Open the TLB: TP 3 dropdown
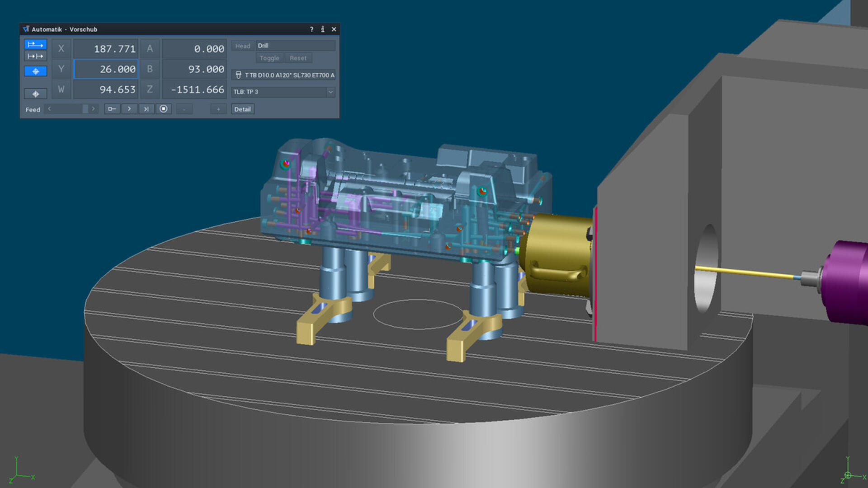The width and height of the screenshot is (868, 488). [x=330, y=92]
